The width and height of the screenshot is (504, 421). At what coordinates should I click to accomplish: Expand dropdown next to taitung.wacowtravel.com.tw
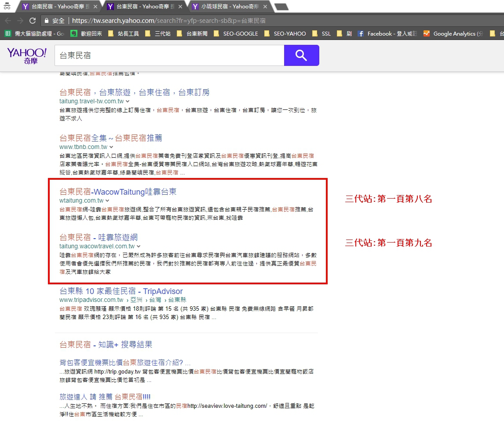point(139,246)
